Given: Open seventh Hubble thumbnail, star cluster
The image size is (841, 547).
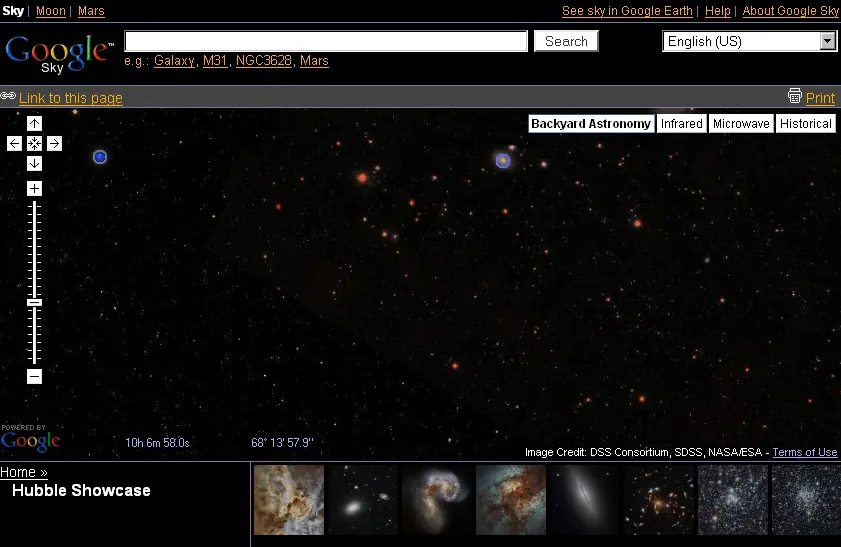Looking at the screenshot, I should coord(733,500).
